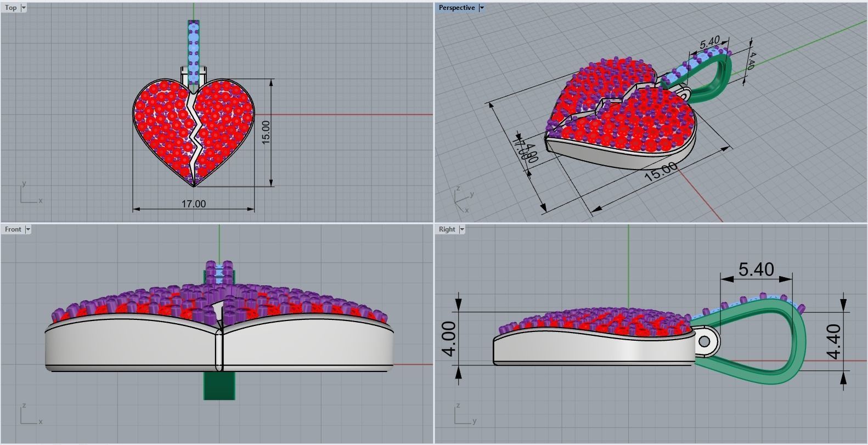The image size is (868, 445).
Task: Select the 15.00 dimension in Top view
Action: pos(266,132)
